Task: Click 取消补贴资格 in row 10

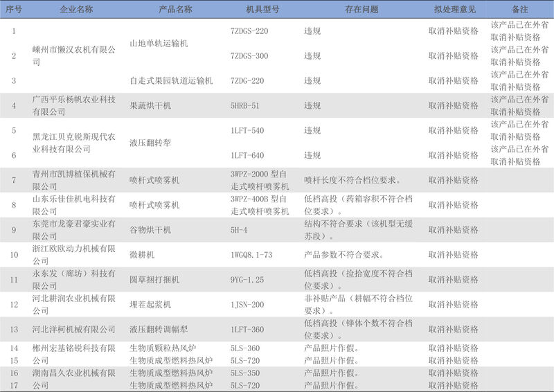Action: pos(454,255)
